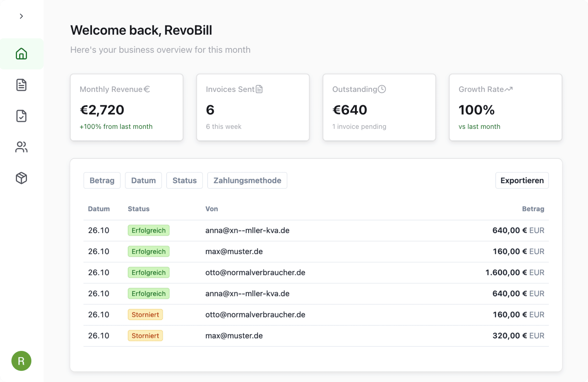Click otto@normalverbraucher.de in the 1.600,00 € row

[255, 272]
